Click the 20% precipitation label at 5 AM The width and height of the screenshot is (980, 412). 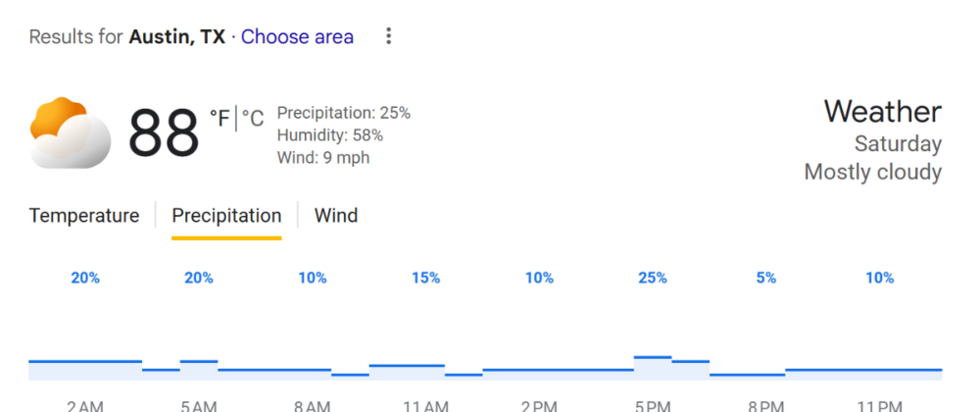pyautogui.click(x=199, y=279)
